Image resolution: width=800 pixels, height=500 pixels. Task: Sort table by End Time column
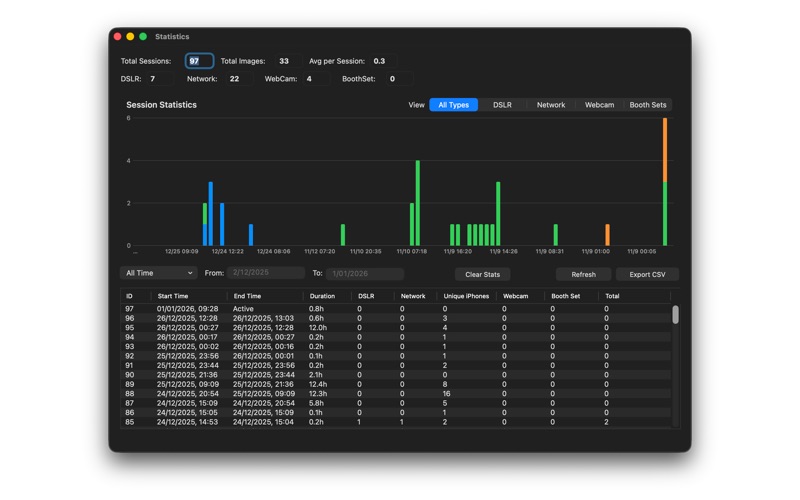(x=265, y=296)
